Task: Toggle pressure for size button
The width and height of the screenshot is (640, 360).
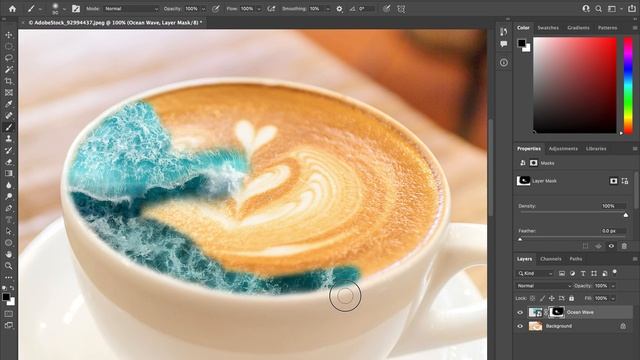Action: (386, 9)
